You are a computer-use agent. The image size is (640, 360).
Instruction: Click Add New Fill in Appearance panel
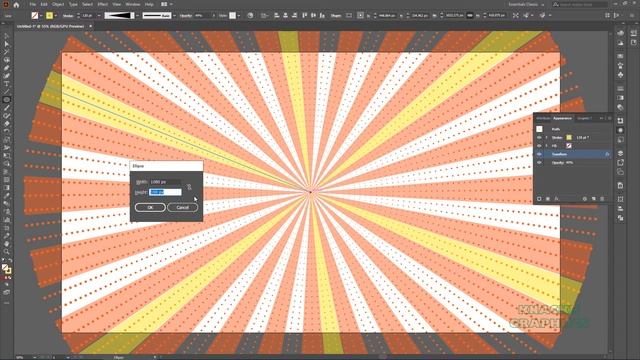coord(548,199)
